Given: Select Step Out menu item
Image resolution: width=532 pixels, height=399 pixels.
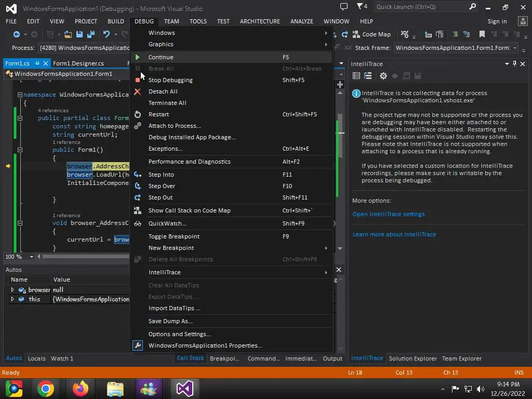Looking at the screenshot, I should (x=231, y=197).
